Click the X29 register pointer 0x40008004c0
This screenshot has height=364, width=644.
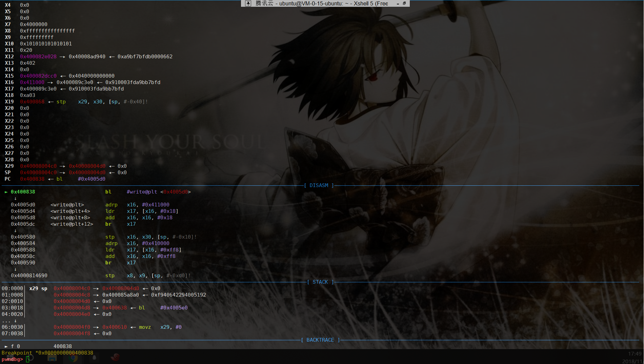[38, 166]
